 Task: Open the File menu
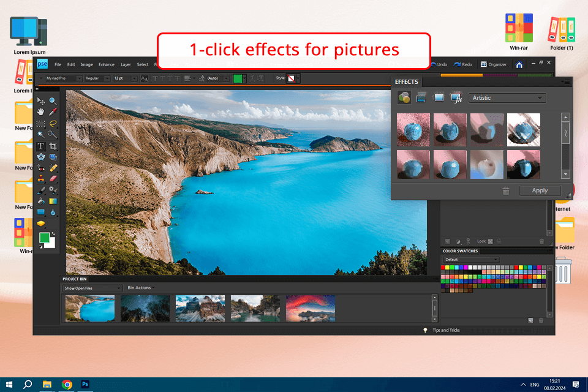[x=58, y=64]
